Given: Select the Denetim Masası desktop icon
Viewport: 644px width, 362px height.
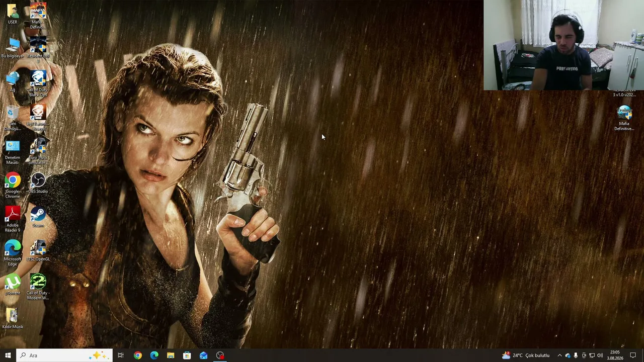Looking at the screenshot, I should (13, 152).
